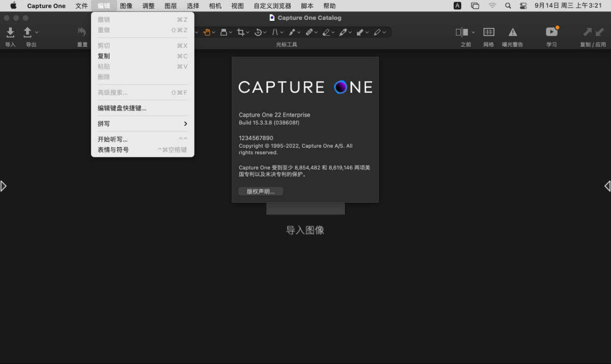
Task: Open Spotlight search in the menu bar
Action: 508,6
